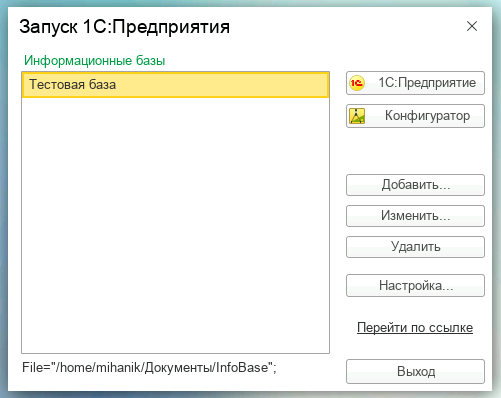
Task: Click the 1C red-yellow logo icon
Action: click(x=357, y=83)
